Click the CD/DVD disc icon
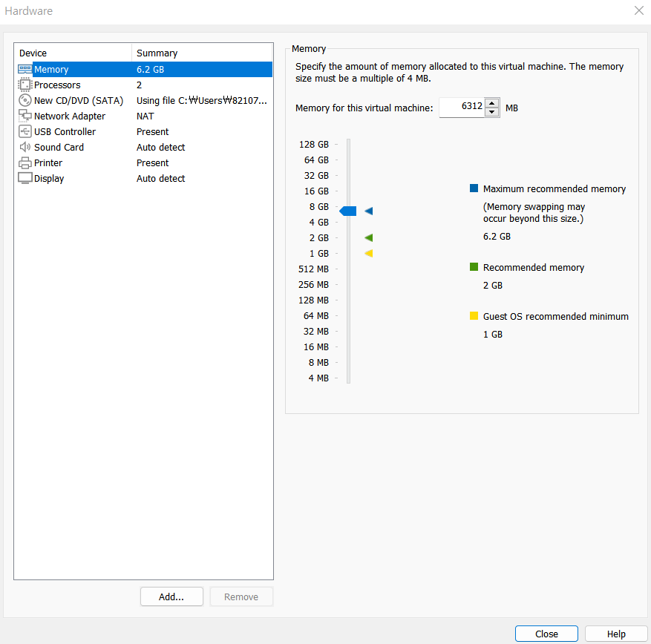Viewport: 651px width, 644px height. (x=25, y=100)
